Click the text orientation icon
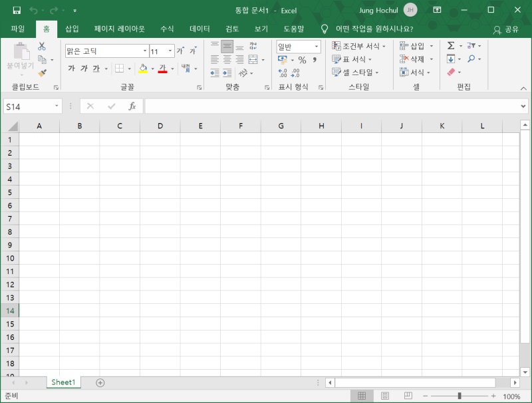Screen dimensions: 532x403 pos(243,72)
